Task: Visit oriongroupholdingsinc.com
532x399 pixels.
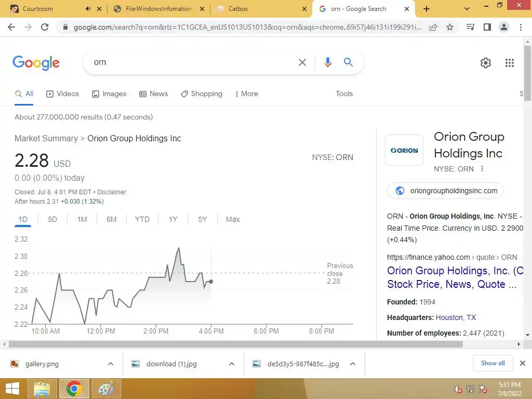Action: pos(445,191)
